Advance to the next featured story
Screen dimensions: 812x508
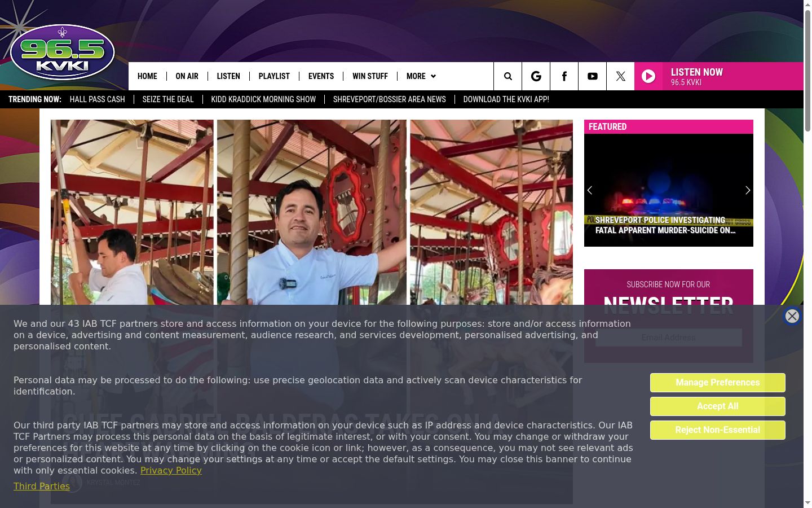pyautogui.click(x=748, y=190)
